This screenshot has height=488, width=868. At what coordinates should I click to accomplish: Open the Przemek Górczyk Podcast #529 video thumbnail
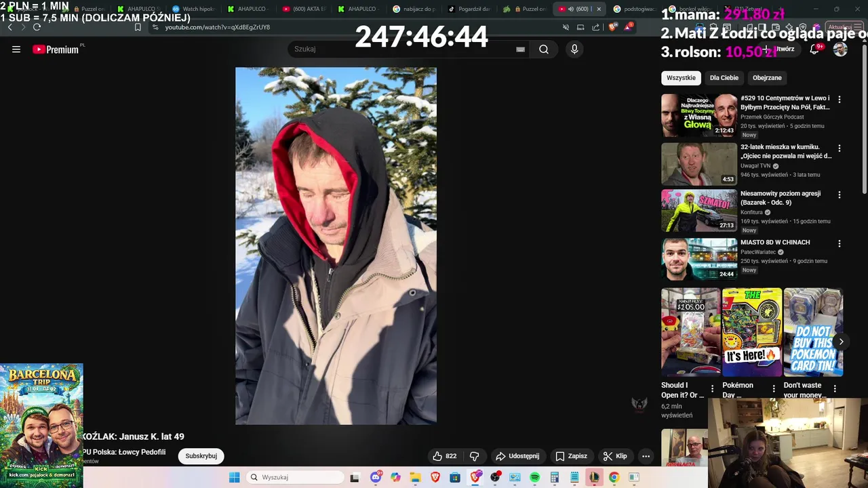coord(699,115)
